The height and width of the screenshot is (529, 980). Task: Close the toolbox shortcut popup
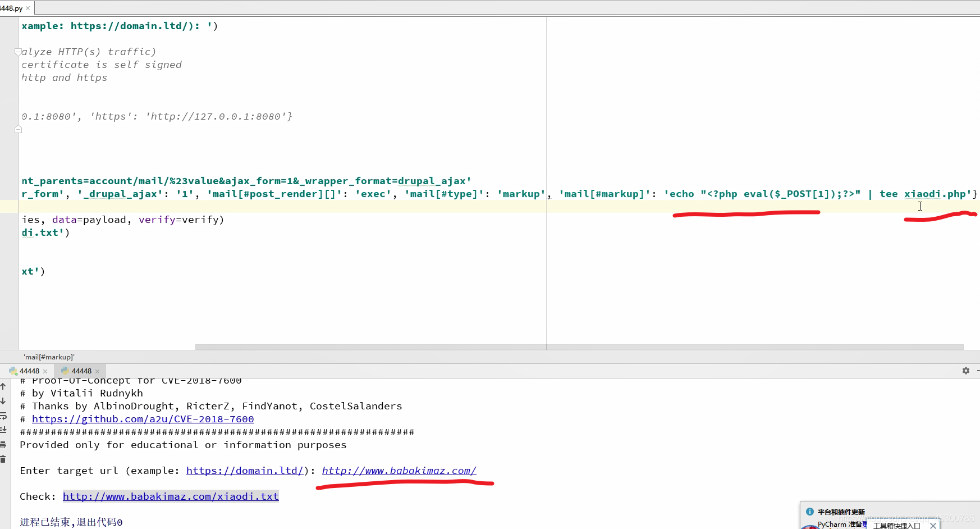point(933,526)
